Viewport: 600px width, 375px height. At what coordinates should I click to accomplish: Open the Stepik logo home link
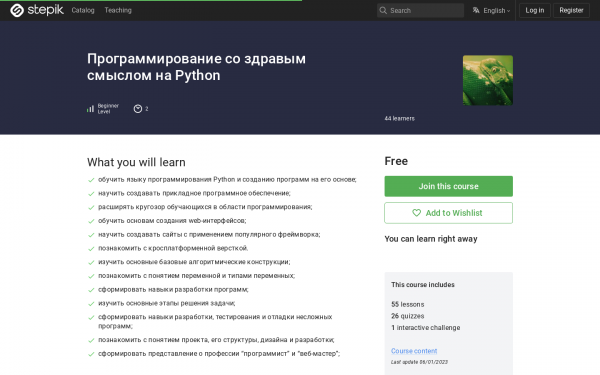37,10
